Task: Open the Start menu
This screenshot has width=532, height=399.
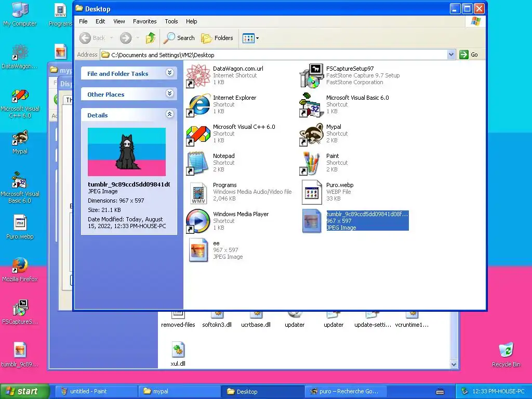Action: (x=24, y=392)
